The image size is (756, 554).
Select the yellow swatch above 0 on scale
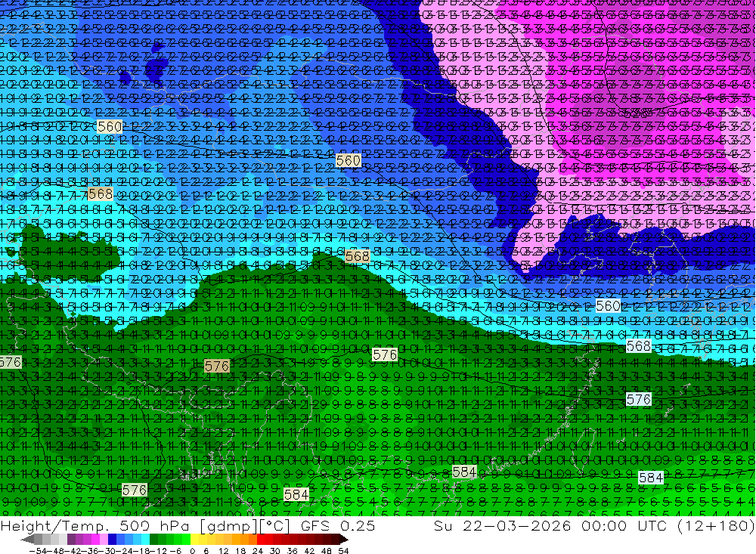(x=194, y=539)
